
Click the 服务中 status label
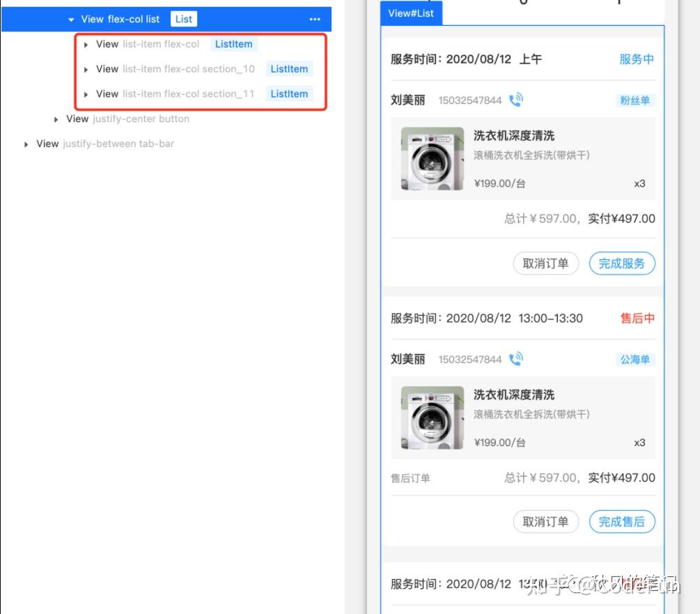(x=636, y=59)
